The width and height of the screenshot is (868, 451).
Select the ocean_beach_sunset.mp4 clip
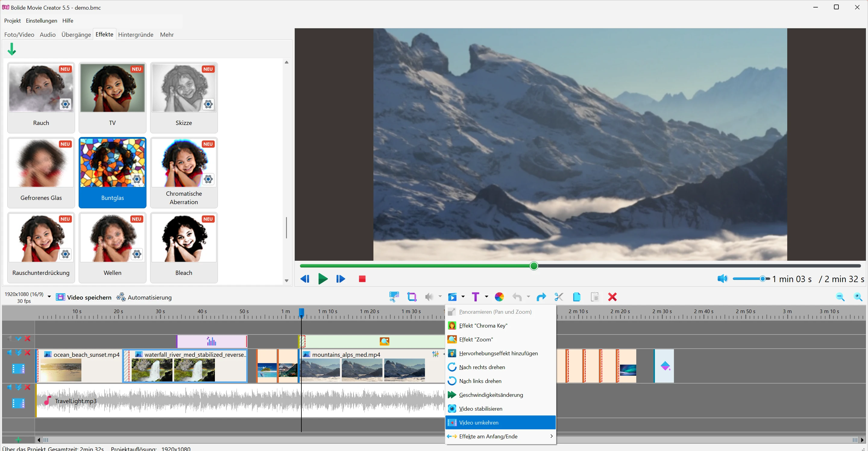click(x=79, y=365)
